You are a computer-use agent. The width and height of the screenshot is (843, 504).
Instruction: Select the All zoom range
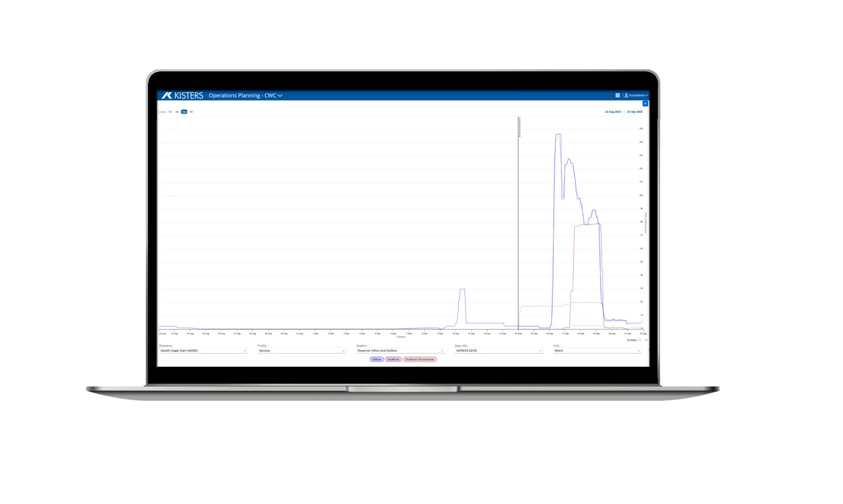pyautogui.click(x=191, y=112)
